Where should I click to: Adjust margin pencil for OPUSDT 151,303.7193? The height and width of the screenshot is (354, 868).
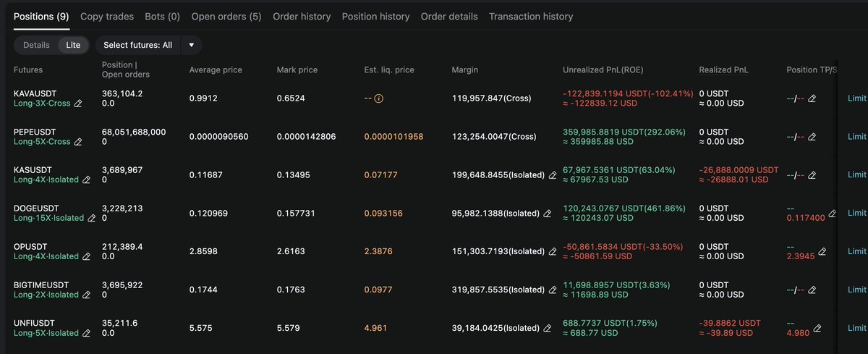553,252
